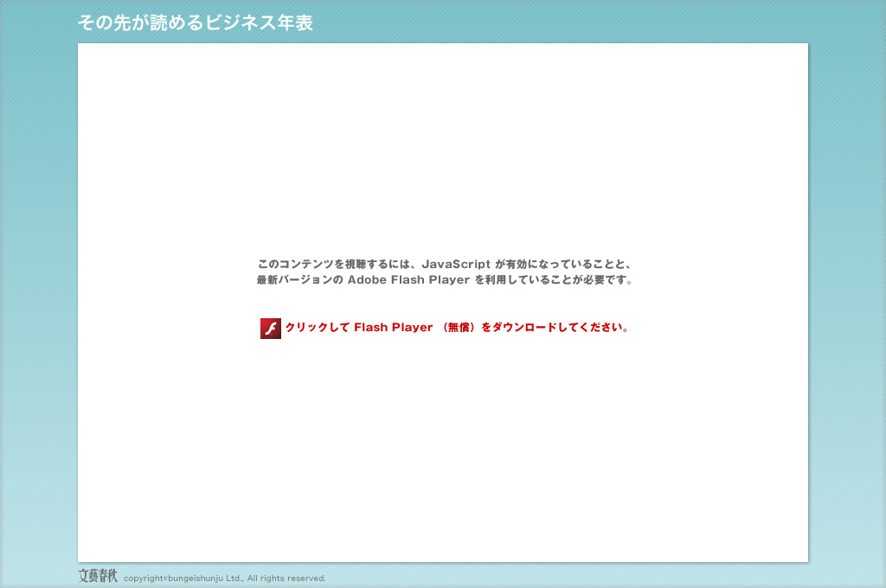Click the bungeishunju copyright notice text
886x588 pixels.
tap(225, 578)
